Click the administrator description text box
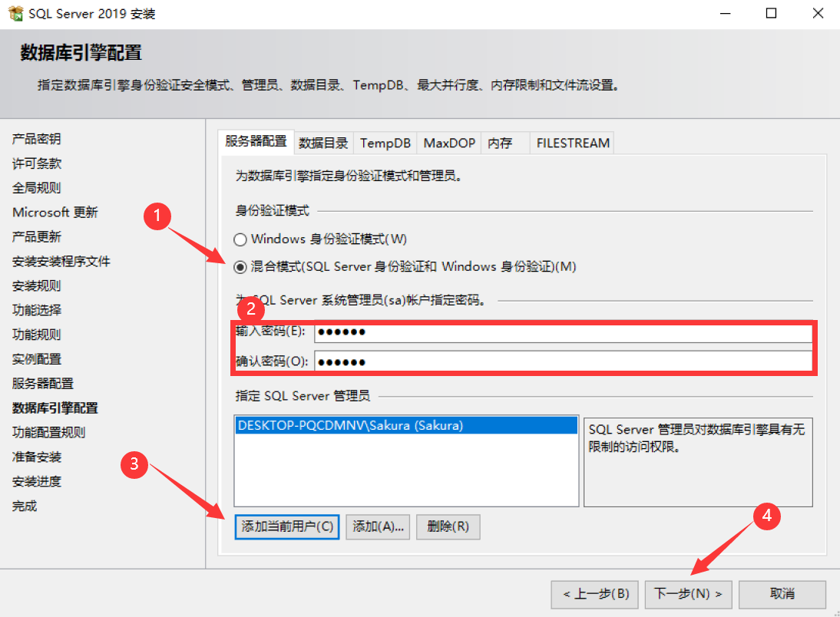Viewport: 840px width, 617px height. (698, 462)
